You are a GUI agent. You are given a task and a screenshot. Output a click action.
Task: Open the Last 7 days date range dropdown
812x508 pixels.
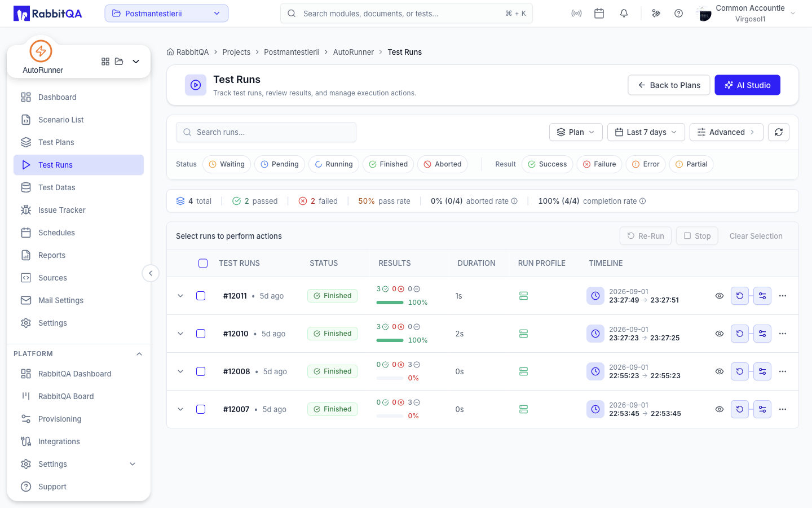[x=646, y=132]
